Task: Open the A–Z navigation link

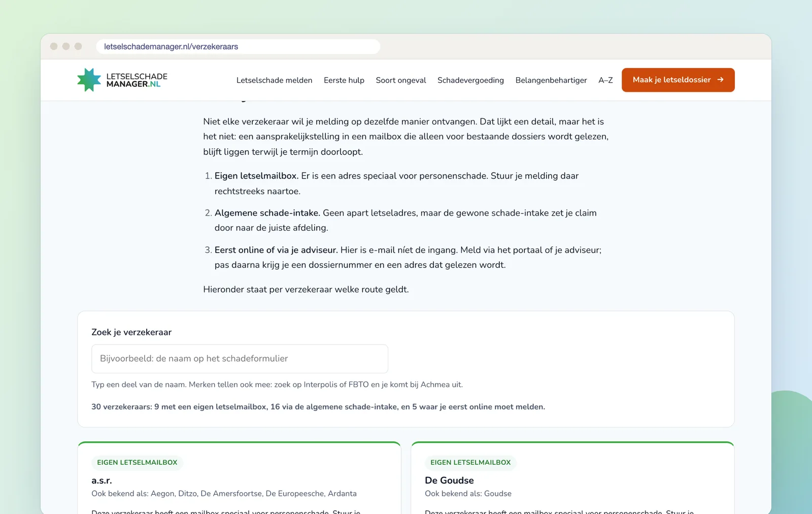Action: click(605, 80)
